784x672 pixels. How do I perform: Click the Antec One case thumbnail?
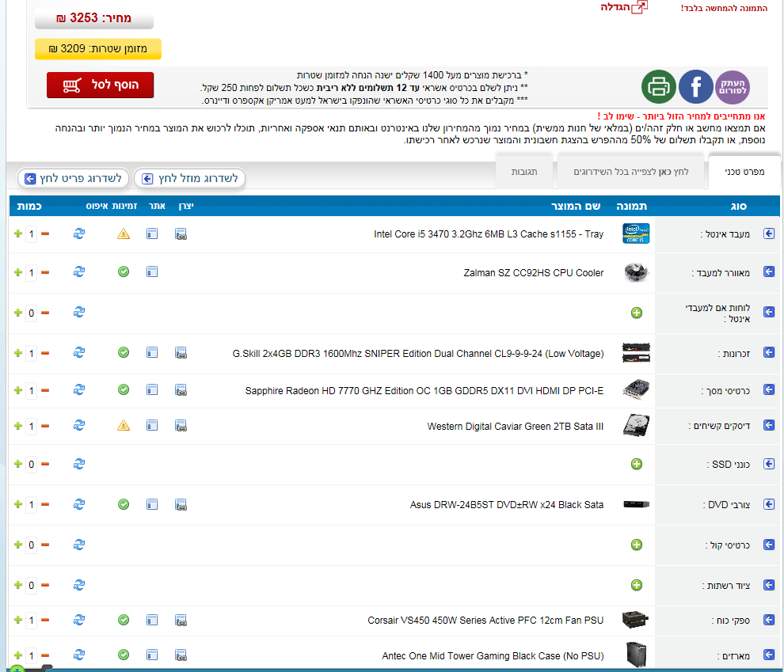(x=636, y=655)
